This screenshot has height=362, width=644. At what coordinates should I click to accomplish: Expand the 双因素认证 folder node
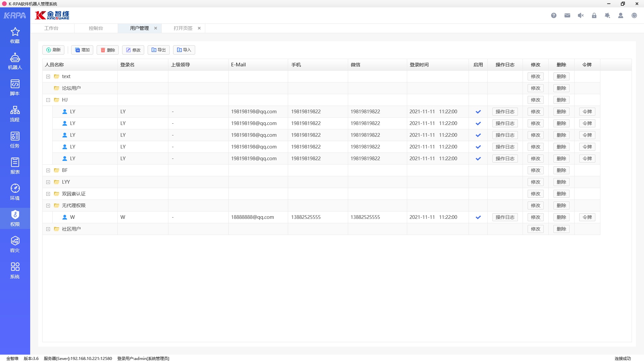coord(48,194)
